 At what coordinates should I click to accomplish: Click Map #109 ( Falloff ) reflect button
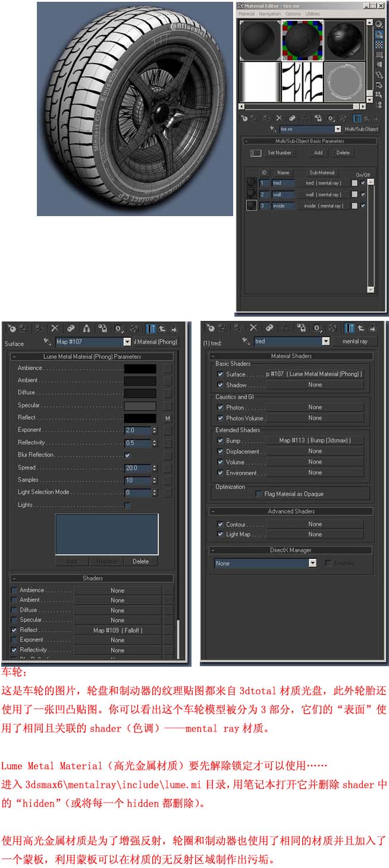pyautogui.click(x=118, y=630)
